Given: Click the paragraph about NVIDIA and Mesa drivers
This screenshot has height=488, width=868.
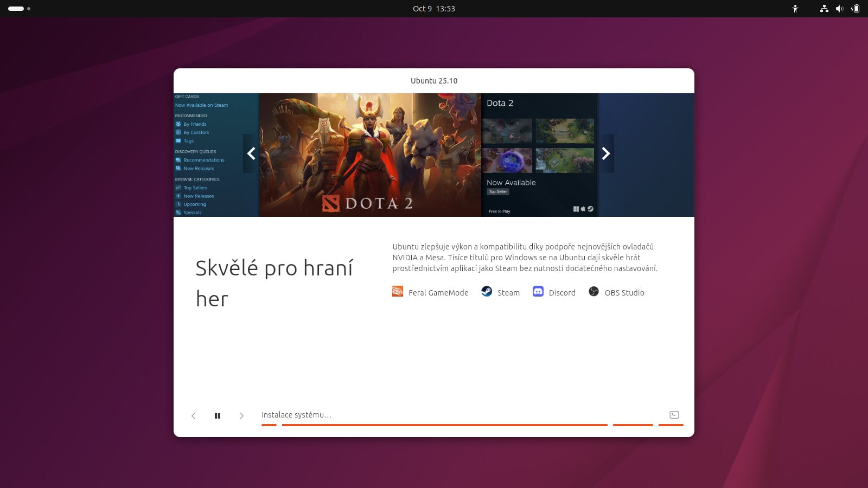Looking at the screenshot, I should pos(525,258).
